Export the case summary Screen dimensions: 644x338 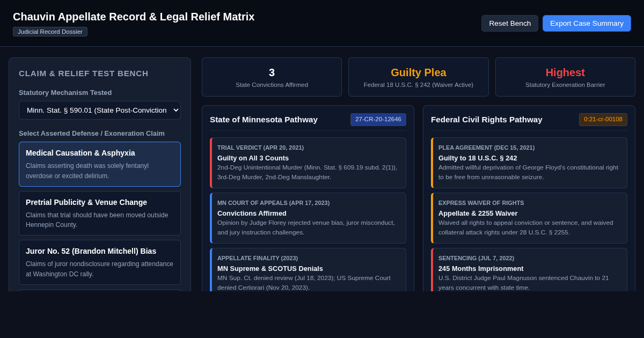coord(587,23)
